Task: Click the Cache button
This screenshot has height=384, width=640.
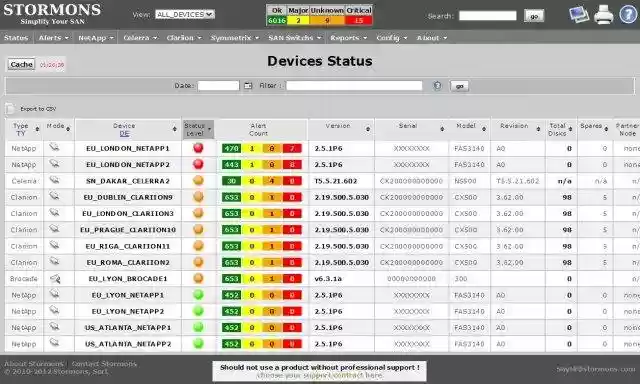Action: point(21,64)
